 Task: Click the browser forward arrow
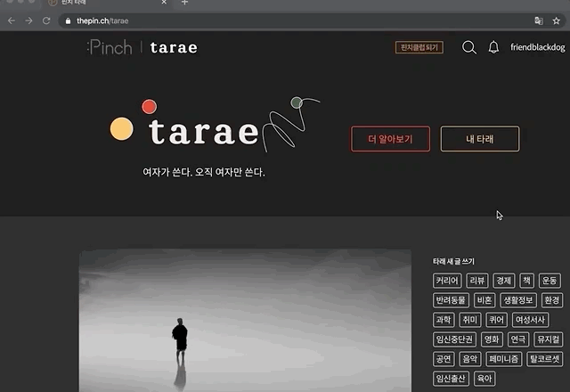(x=28, y=20)
